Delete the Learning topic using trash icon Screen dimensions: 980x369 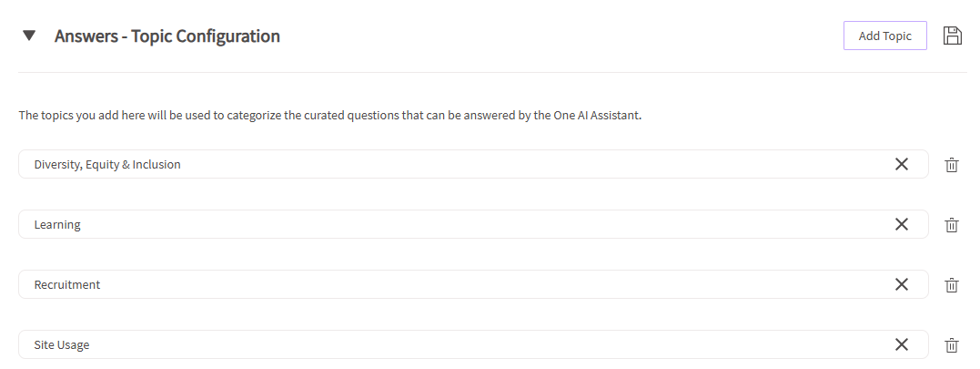pos(952,225)
